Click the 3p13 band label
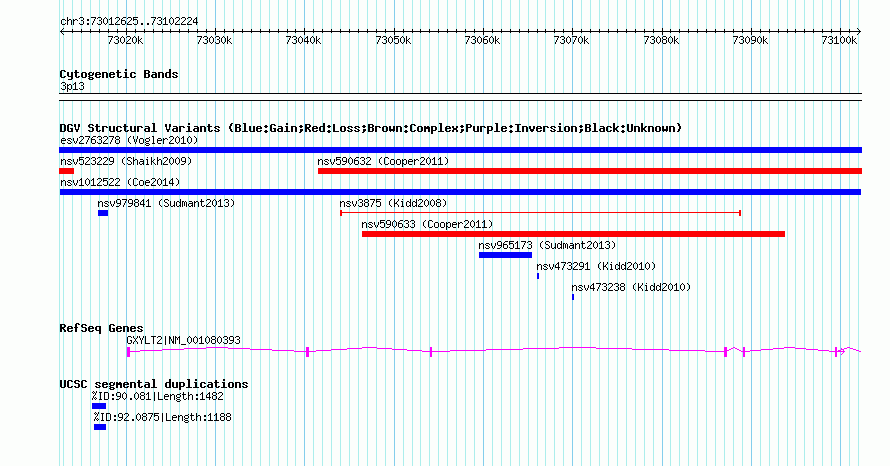Image resolution: width=890 pixels, height=466 pixels. (x=72, y=86)
